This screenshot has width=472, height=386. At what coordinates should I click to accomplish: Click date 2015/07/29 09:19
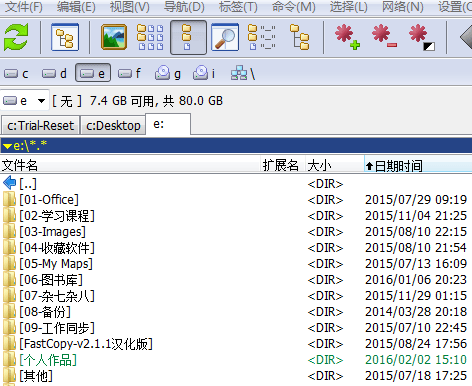pos(416,200)
